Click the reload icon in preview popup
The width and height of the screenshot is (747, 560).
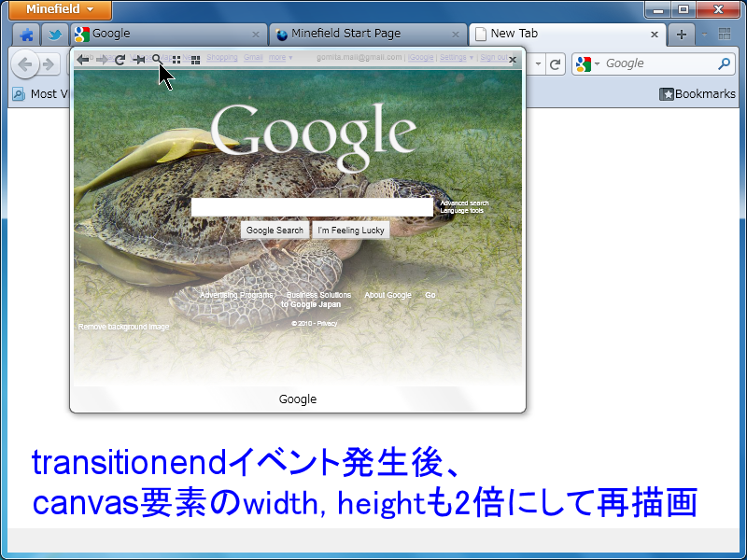click(x=120, y=60)
